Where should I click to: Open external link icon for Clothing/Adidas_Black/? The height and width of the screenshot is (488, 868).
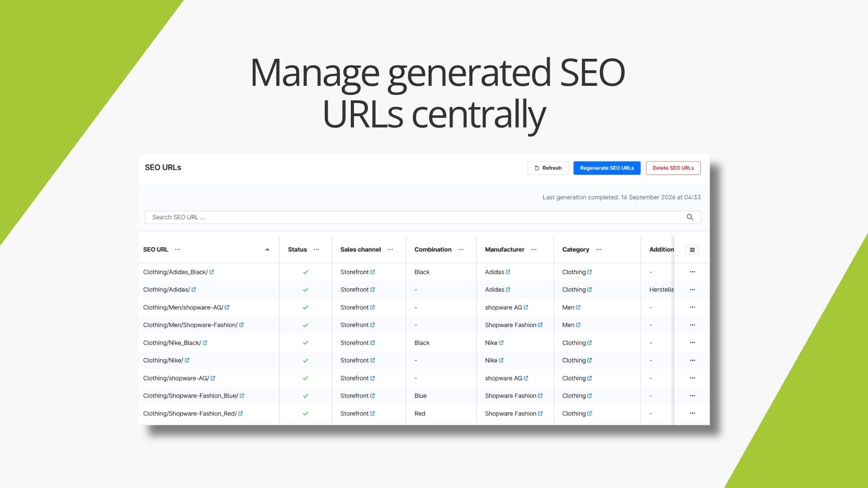click(x=212, y=272)
